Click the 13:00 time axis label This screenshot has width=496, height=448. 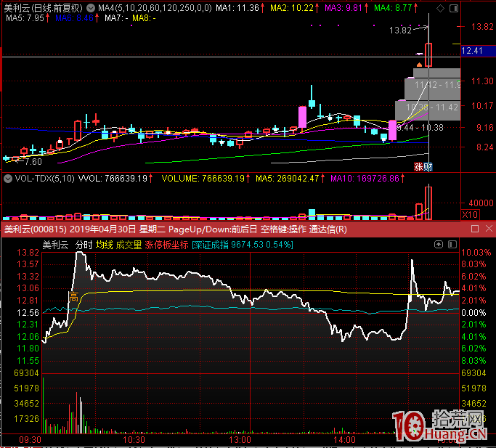[x=240, y=440]
